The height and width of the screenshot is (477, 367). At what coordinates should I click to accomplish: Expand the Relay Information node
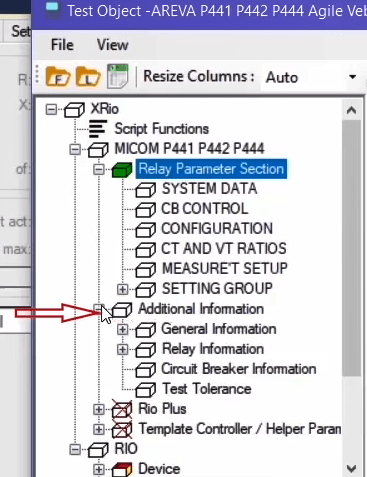tap(122, 349)
